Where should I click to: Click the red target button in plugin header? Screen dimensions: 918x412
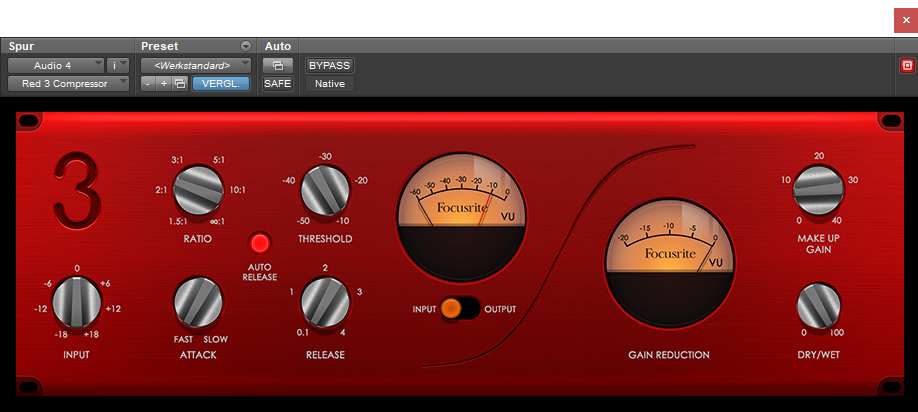coord(907,66)
